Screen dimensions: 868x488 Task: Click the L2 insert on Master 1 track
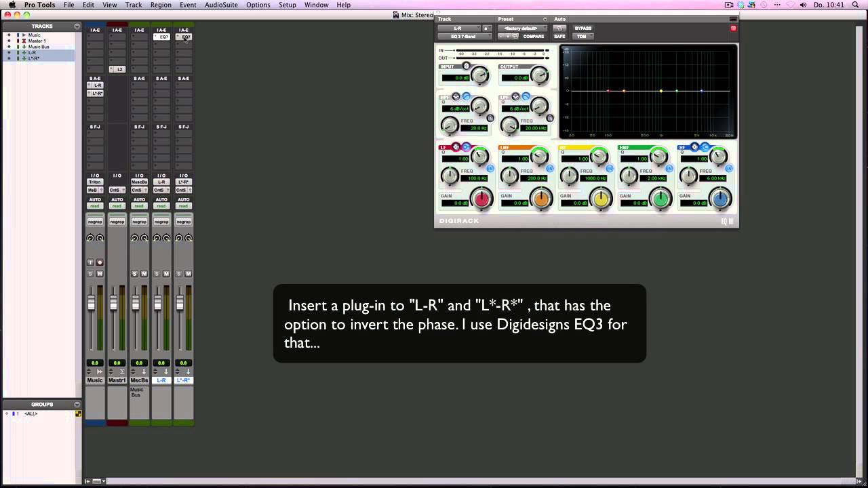[x=117, y=69]
